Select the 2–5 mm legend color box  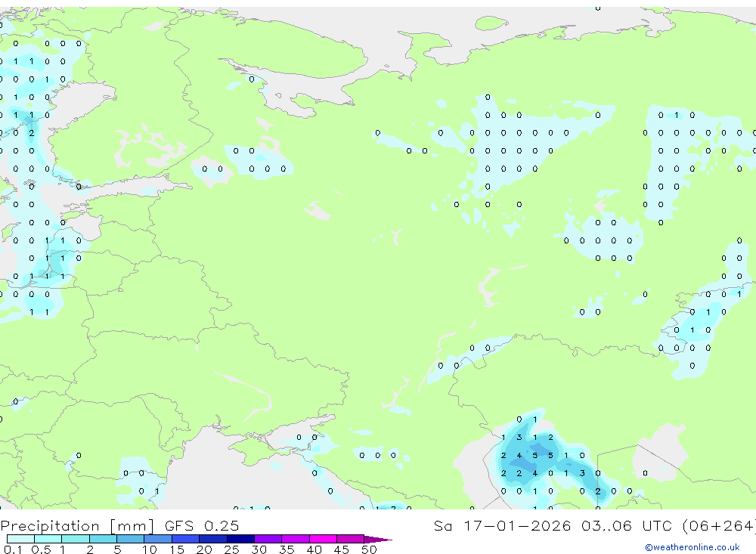click(x=103, y=539)
